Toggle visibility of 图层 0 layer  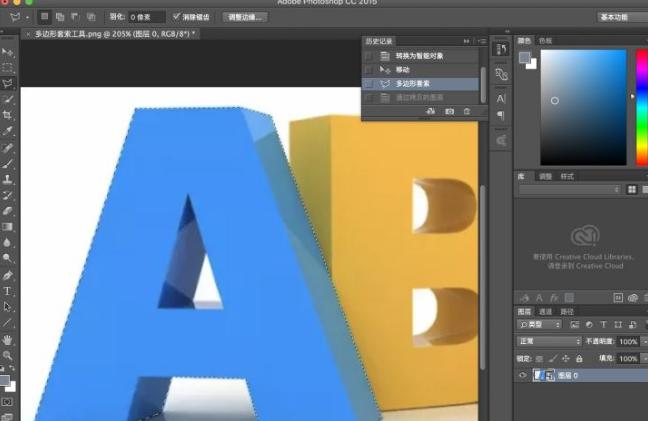point(522,375)
